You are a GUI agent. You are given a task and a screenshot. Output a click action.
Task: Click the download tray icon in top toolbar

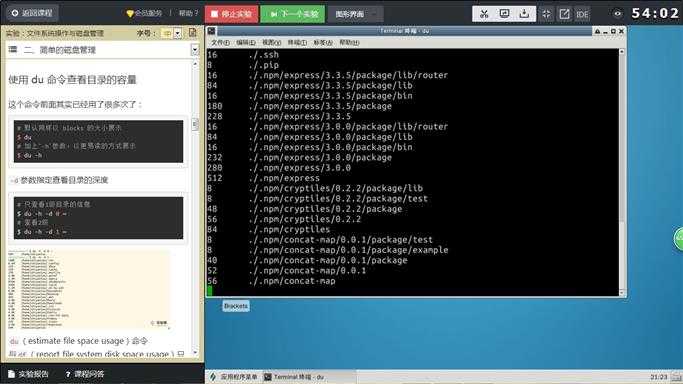point(524,14)
